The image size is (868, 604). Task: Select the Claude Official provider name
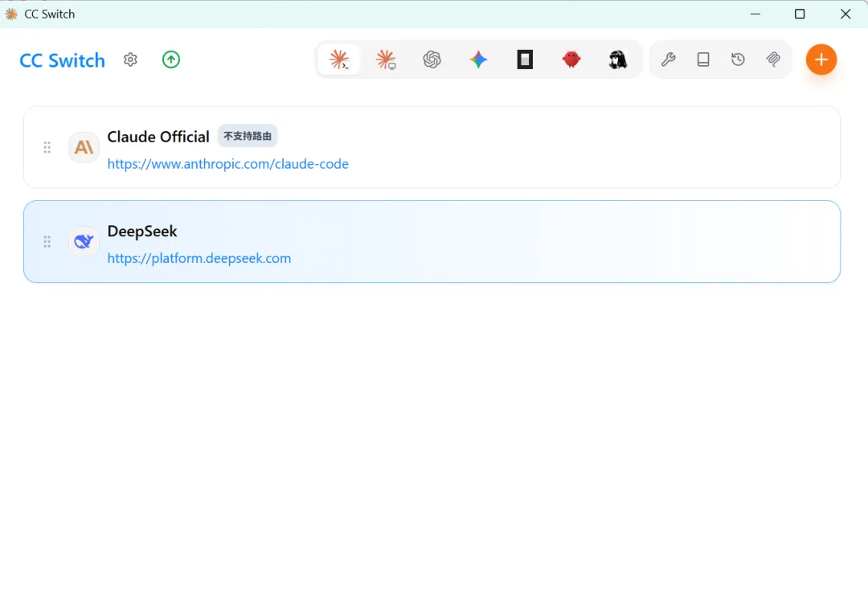[158, 136]
